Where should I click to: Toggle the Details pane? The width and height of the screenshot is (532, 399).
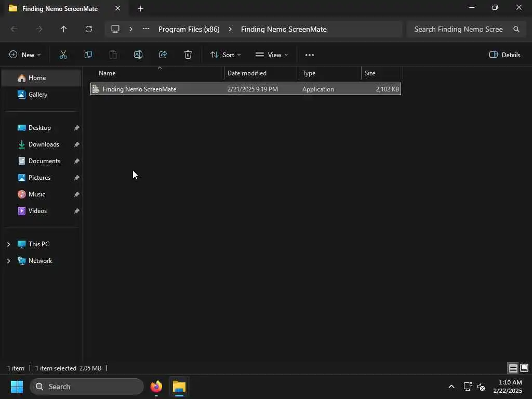(x=505, y=55)
